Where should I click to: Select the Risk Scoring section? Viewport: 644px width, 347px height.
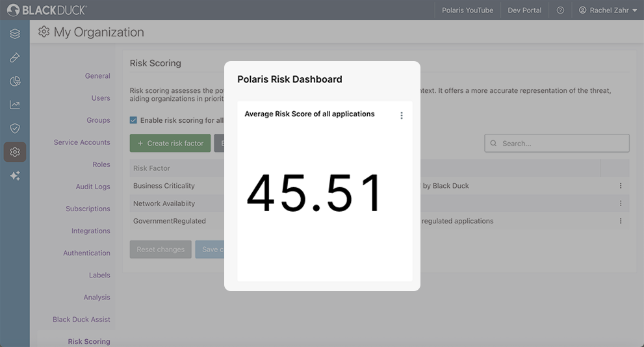pos(89,342)
